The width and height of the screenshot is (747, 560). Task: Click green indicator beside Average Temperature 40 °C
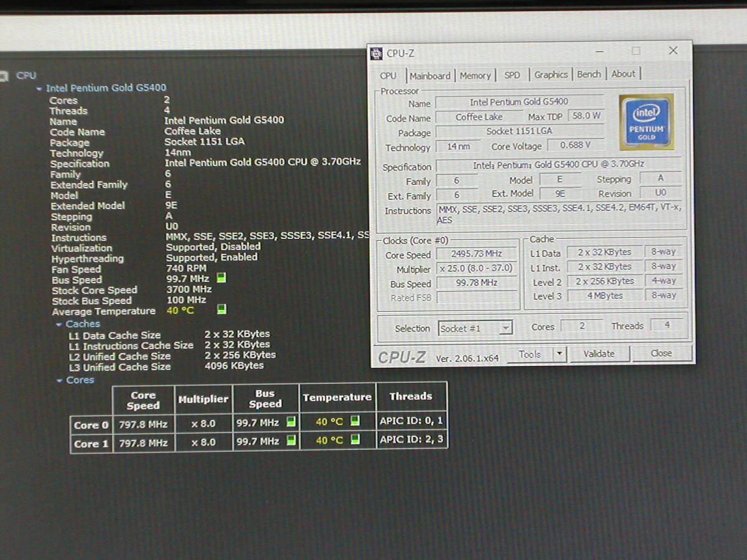pos(222,309)
